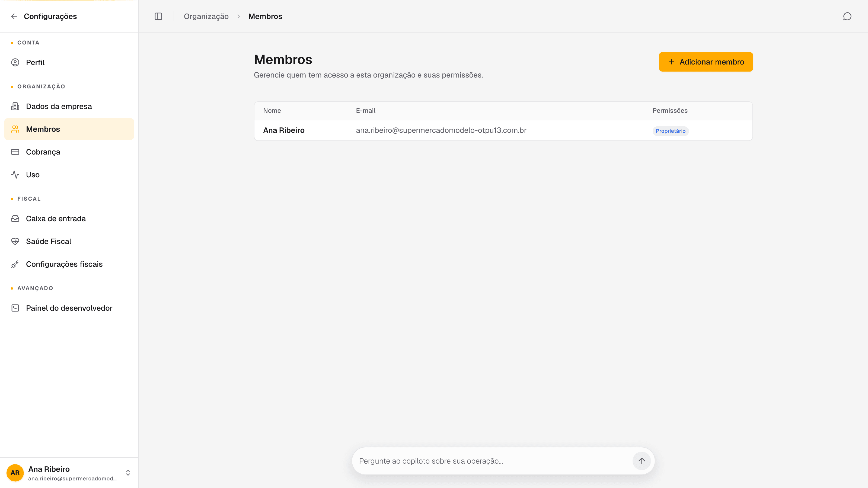Viewport: 868px width, 488px height.
Task: Click the Nome column header
Action: tap(272, 110)
